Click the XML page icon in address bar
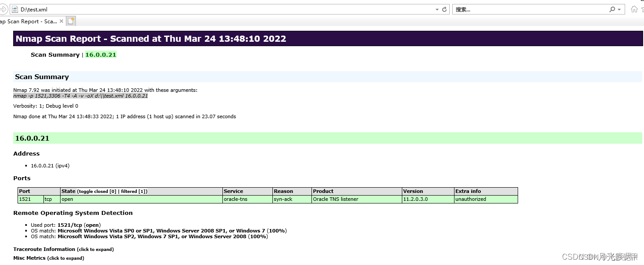 click(15, 9)
